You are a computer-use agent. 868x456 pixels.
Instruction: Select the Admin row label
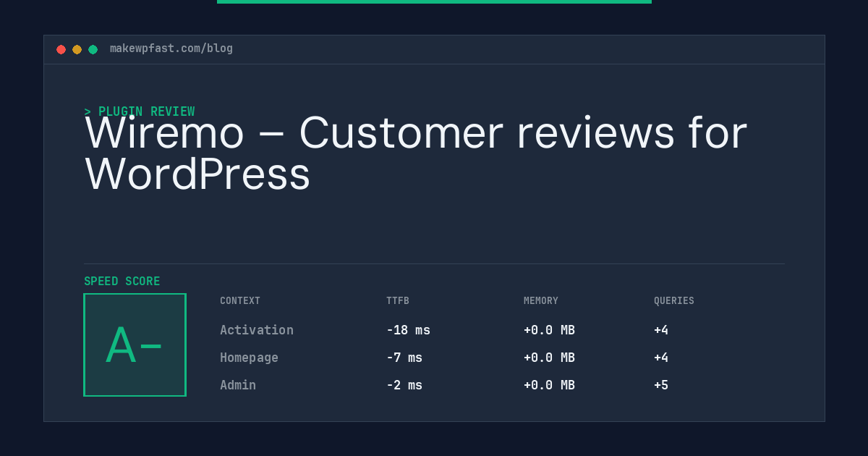pyautogui.click(x=238, y=385)
